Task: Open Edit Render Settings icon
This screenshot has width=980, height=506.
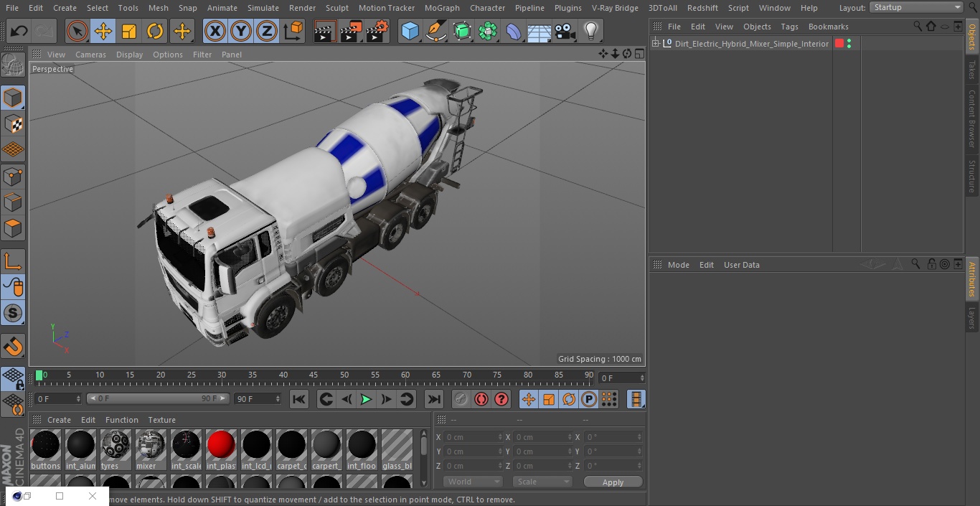Action: pyautogui.click(x=377, y=31)
